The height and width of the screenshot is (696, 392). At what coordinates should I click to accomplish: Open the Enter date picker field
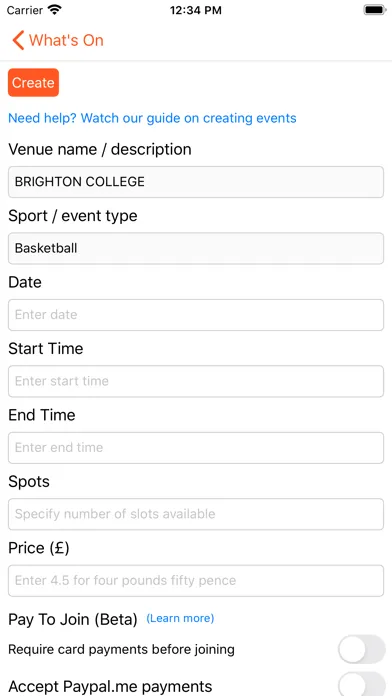[196, 315]
